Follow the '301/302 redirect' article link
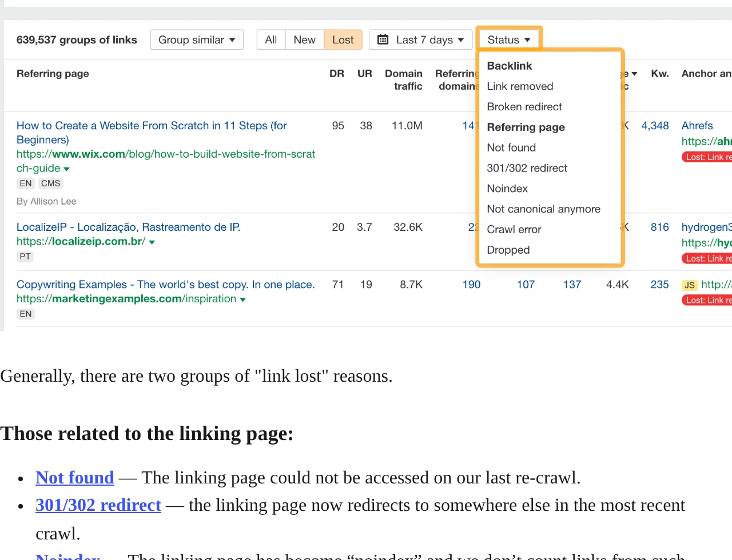Screen dimensions: 732x560 pos(98,505)
